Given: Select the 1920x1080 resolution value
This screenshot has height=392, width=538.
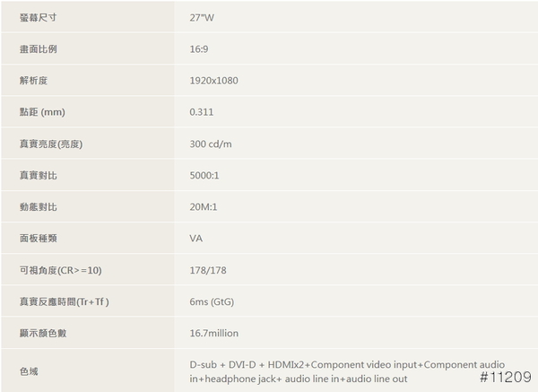Looking at the screenshot, I should (213, 81).
